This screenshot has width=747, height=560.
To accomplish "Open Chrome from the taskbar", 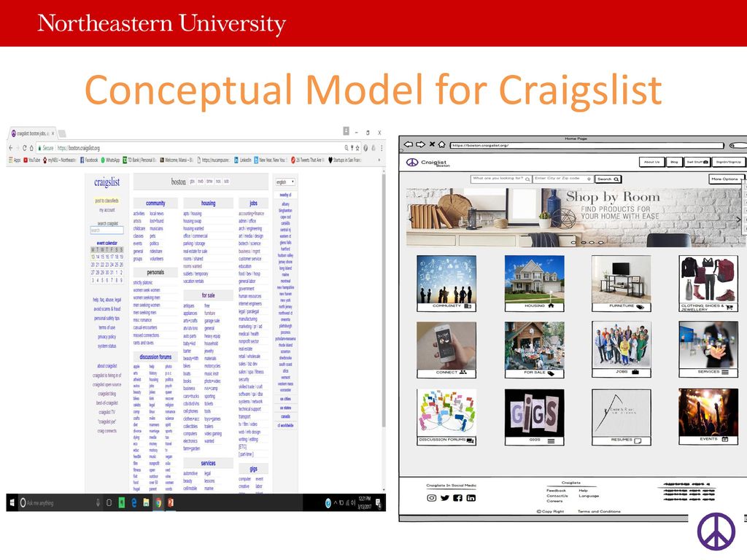I will pyautogui.click(x=158, y=503).
